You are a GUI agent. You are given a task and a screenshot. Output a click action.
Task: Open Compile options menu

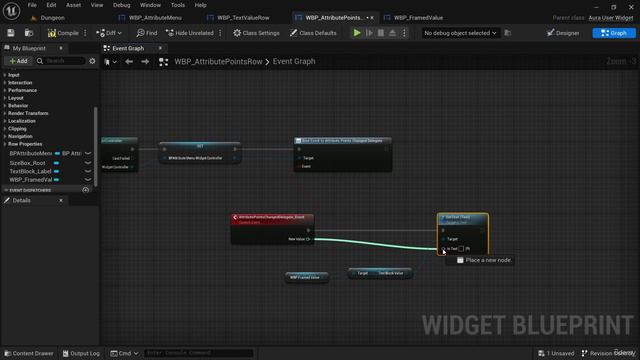pos(85,33)
